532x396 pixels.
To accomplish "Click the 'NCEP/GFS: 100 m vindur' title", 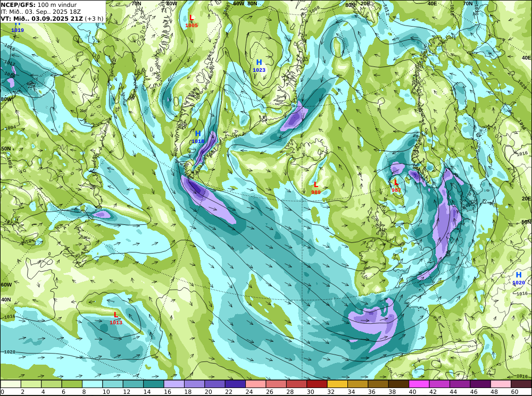I will (x=39, y=5).
